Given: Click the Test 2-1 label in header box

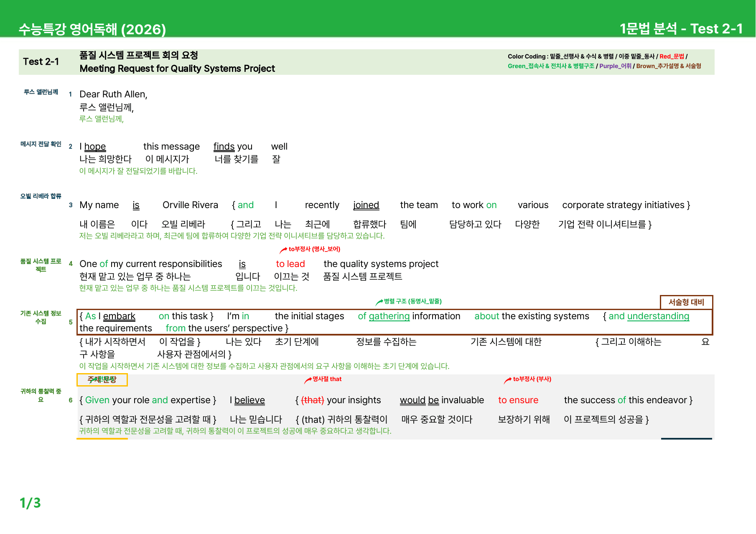Looking at the screenshot, I should pos(41,62).
